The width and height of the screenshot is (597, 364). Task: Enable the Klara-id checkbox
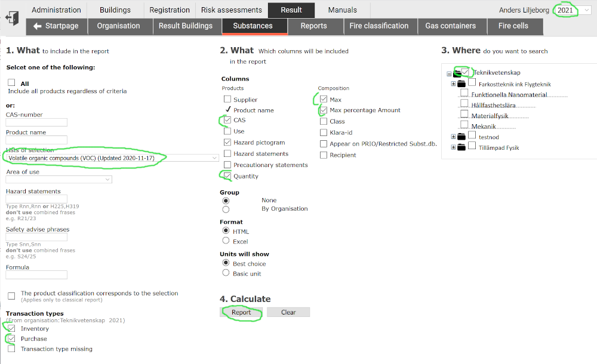(324, 132)
